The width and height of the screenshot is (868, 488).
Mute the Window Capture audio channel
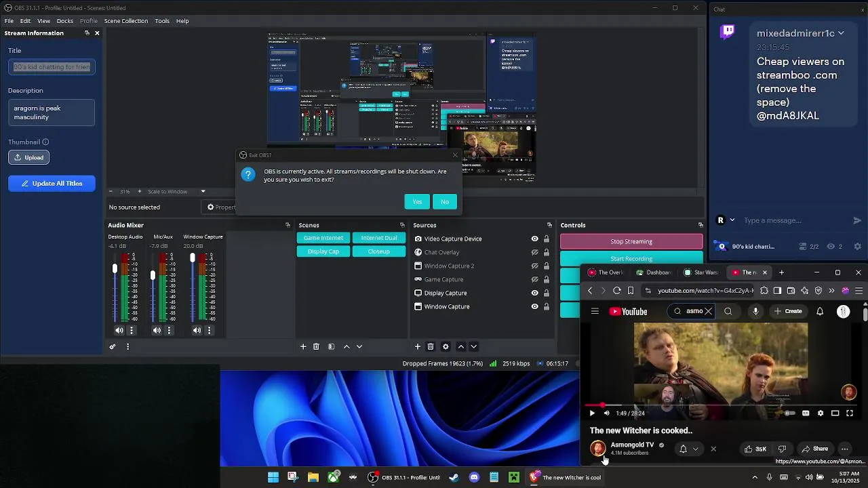(197, 330)
